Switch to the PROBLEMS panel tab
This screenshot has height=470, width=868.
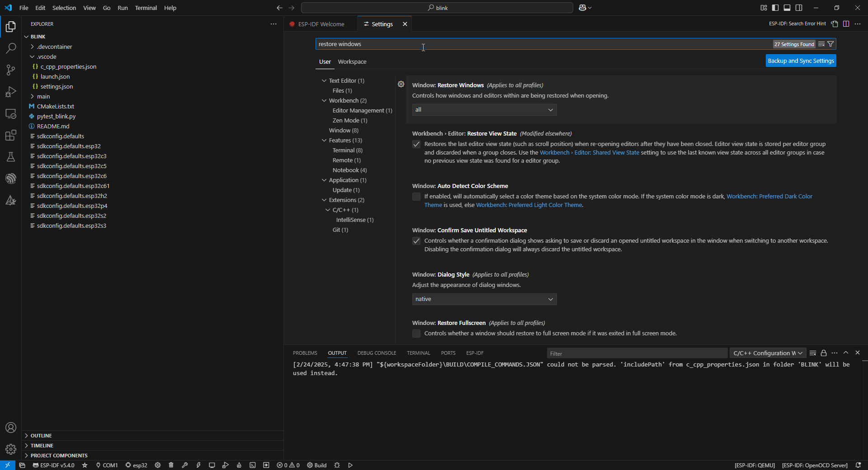click(305, 353)
